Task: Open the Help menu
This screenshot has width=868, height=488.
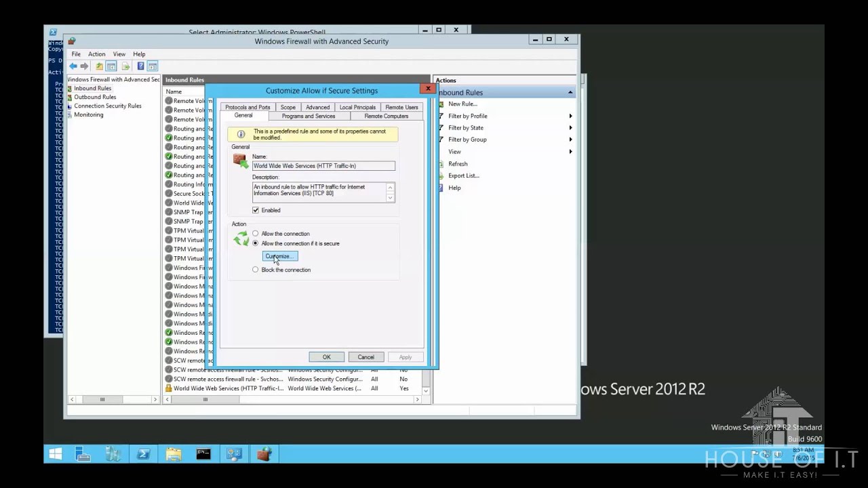Action: tap(139, 54)
